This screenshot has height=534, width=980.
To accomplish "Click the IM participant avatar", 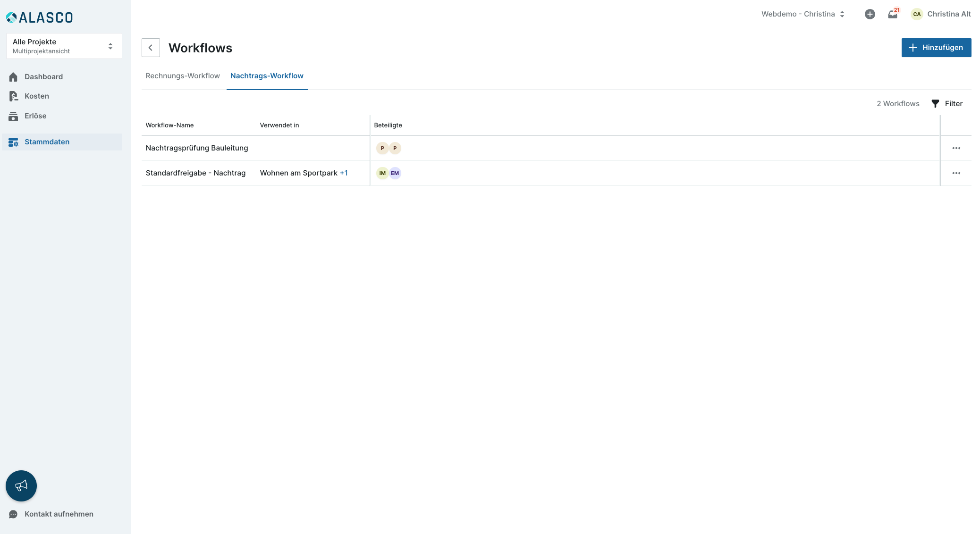I will (x=382, y=173).
